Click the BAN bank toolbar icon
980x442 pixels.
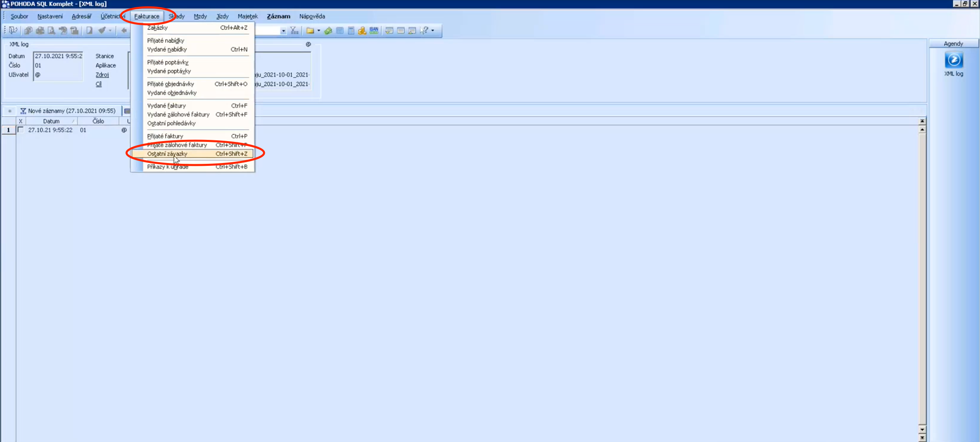tap(374, 30)
